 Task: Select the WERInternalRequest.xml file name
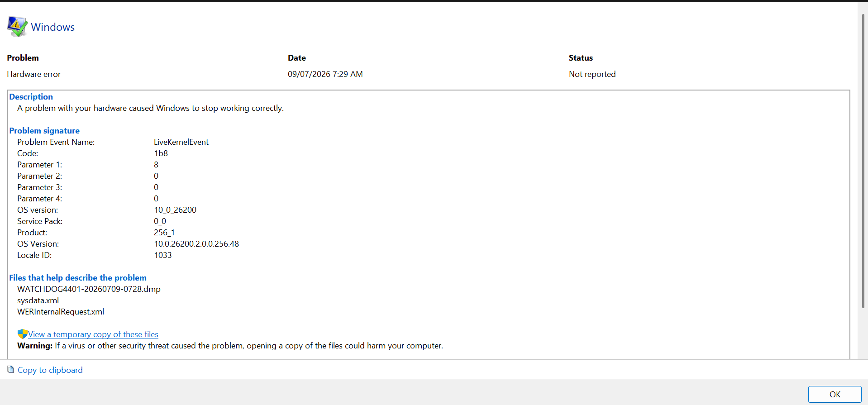(x=61, y=312)
